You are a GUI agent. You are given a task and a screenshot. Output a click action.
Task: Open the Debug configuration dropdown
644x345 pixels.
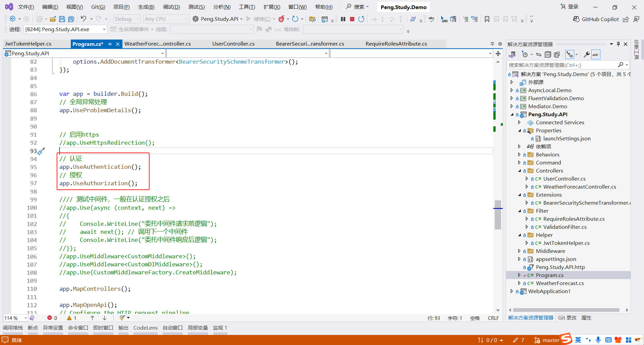[127, 19]
